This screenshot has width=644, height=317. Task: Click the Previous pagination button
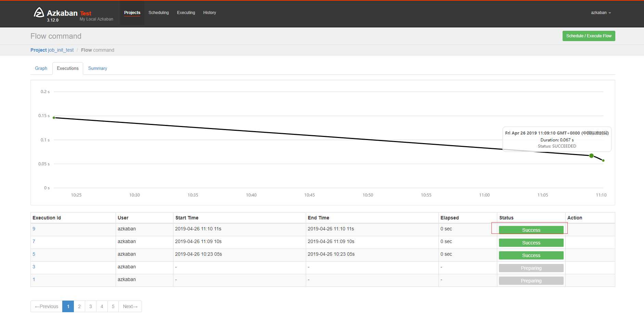click(47, 306)
